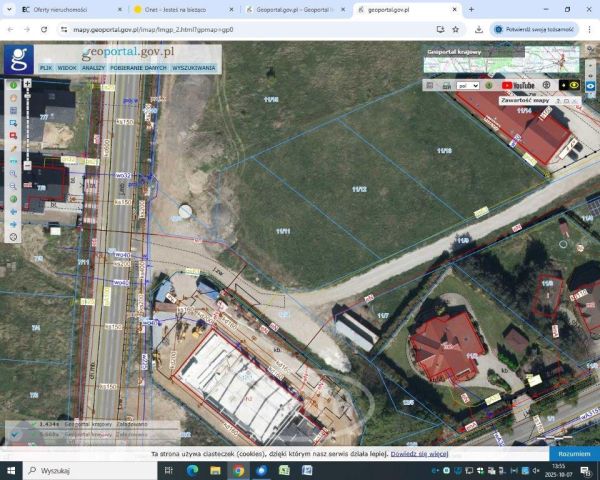Screen dimensions: 600x480
Task: Open the WYSZUKIWANIA menu
Action: coord(194,68)
